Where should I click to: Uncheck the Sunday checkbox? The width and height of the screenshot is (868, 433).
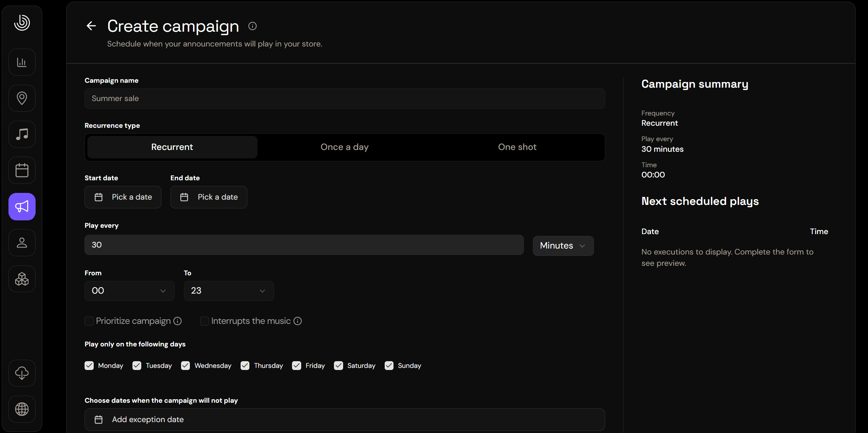[389, 366]
